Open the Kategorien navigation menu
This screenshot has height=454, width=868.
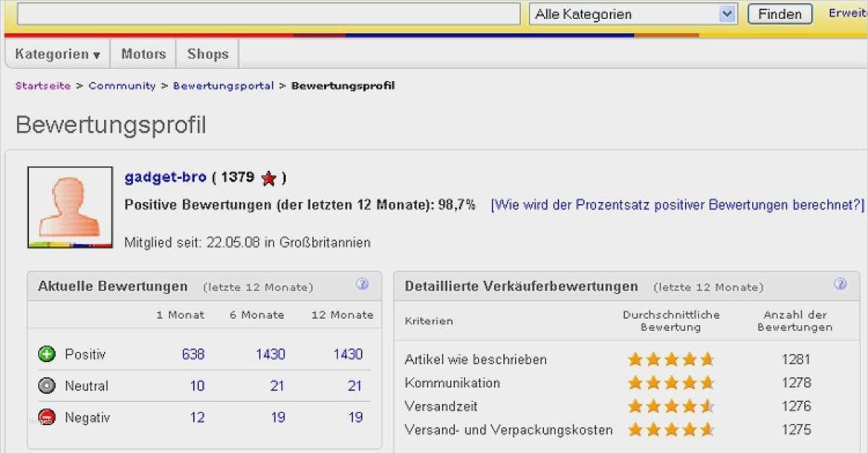[52, 54]
